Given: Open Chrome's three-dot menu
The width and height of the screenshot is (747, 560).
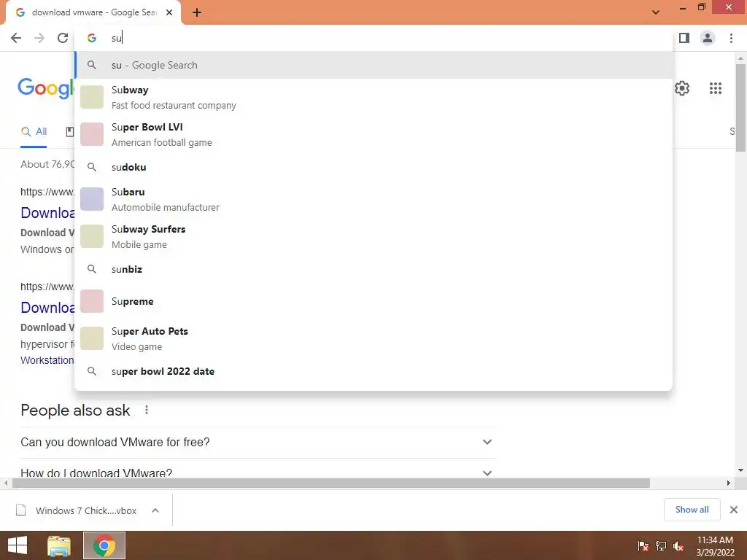Looking at the screenshot, I should [x=731, y=38].
